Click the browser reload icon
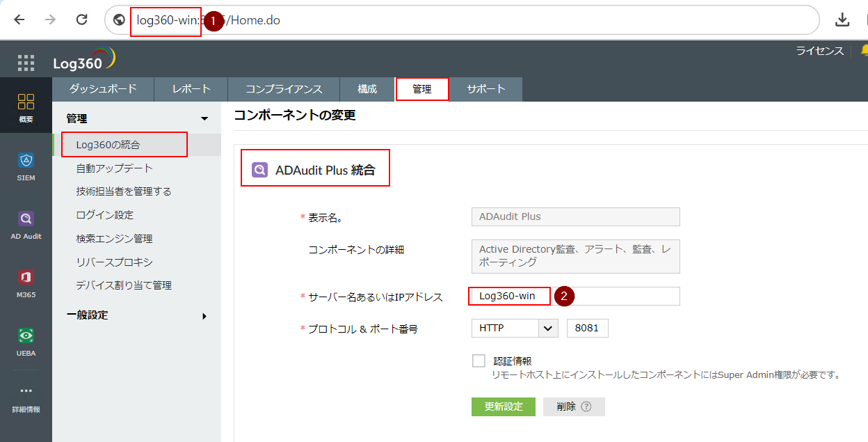Image resolution: width=868 pixels, height=442 pixels. [81, 19]
